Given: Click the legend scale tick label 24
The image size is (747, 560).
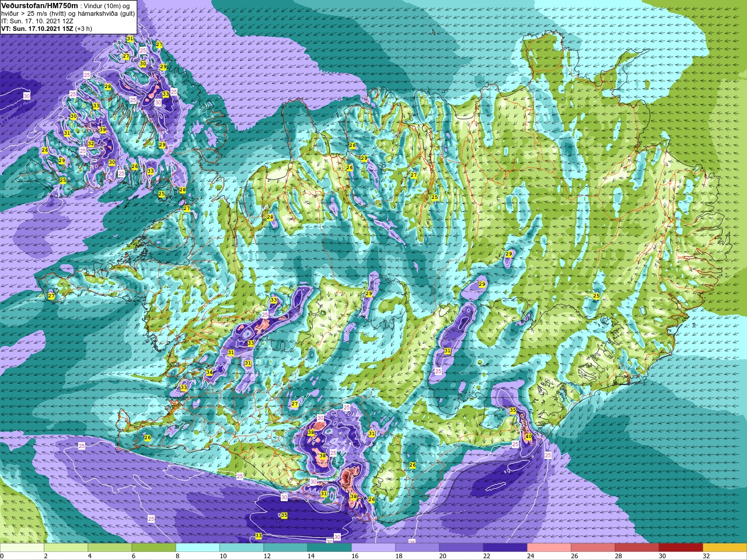Looking at the screenshot, I should [x=530, y=556].
